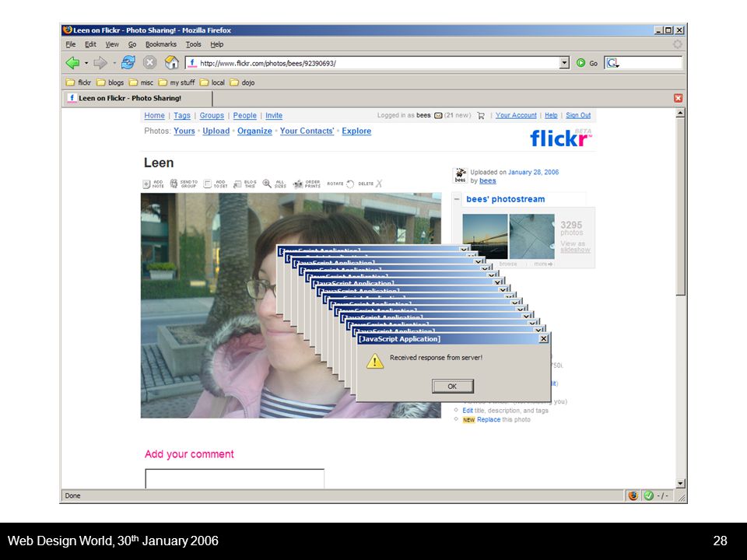This screenshot has width=747, height=560.
Task: Open the January 28, 2006 upload date link
Action: [x=533, y=172]
